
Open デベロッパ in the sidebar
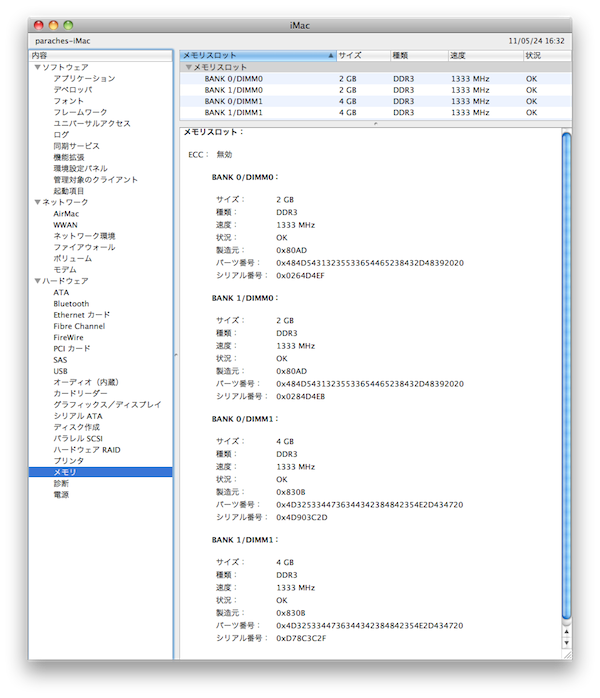click(73, 89)
